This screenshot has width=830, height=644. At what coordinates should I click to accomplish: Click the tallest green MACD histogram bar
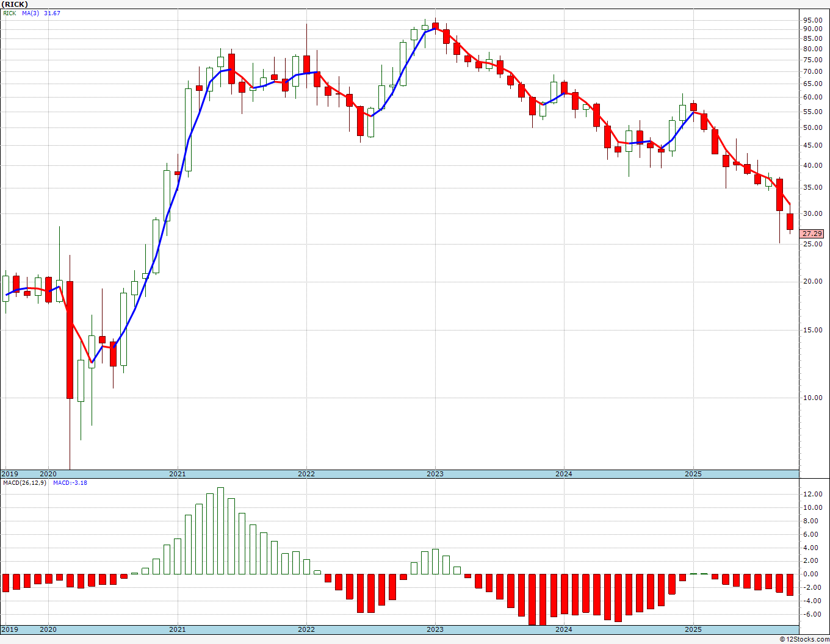[220, 531]
